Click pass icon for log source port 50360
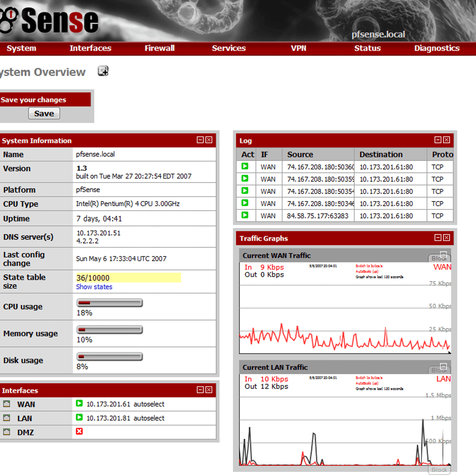The height and width of the screenshot is (476, 476). tap(245, 166)
